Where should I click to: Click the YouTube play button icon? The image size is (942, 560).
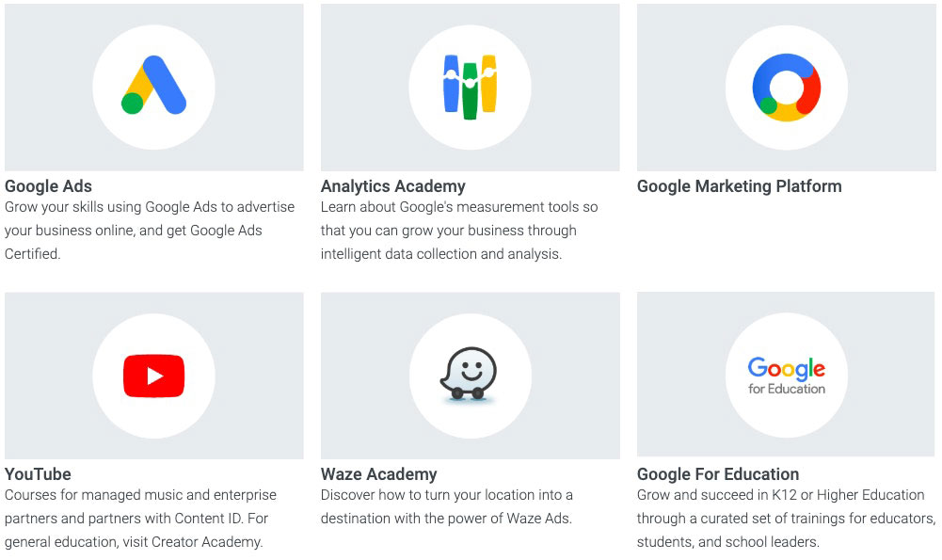pos(152,374)
